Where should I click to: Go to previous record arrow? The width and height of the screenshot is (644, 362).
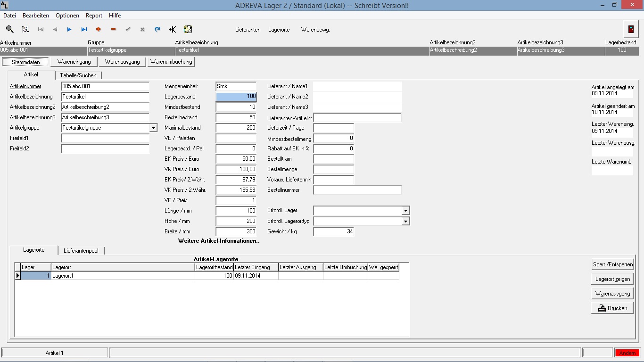[x=55, y=29]
